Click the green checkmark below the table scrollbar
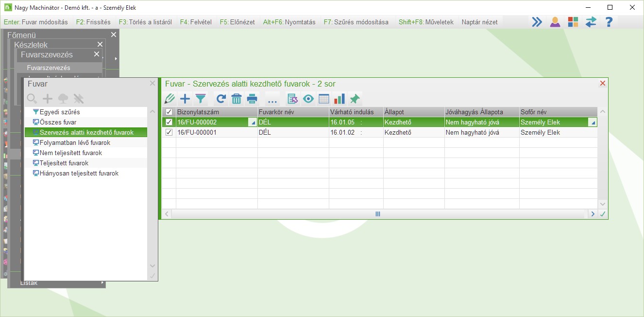The width and height of the screenshot is (644, 317). click(603, 214)
